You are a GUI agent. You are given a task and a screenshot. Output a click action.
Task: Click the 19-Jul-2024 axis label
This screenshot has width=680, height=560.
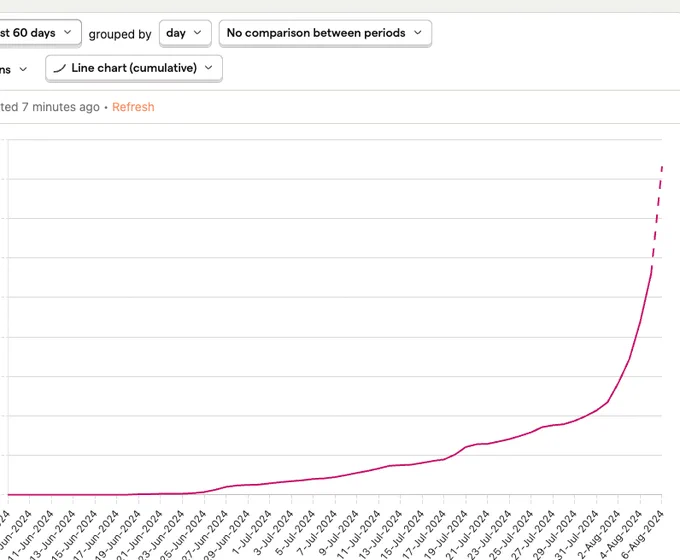click(446, 535)
